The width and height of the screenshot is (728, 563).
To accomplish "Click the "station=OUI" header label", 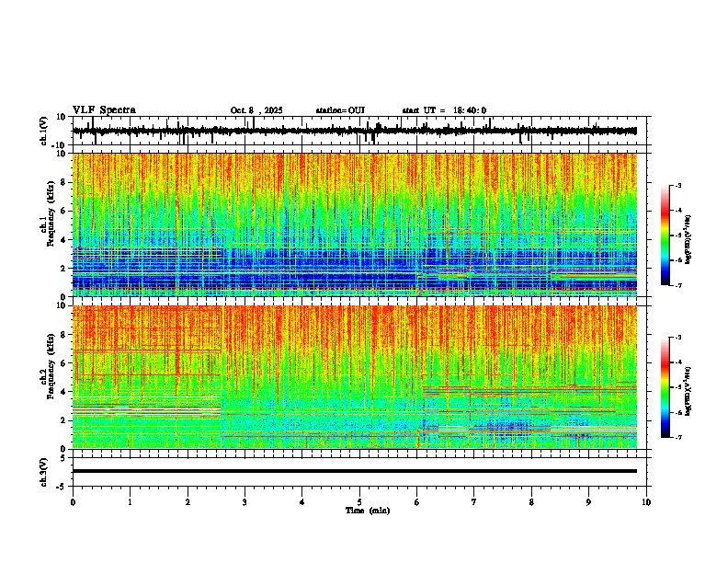I will pyautogui.click(x=340, y=110).
